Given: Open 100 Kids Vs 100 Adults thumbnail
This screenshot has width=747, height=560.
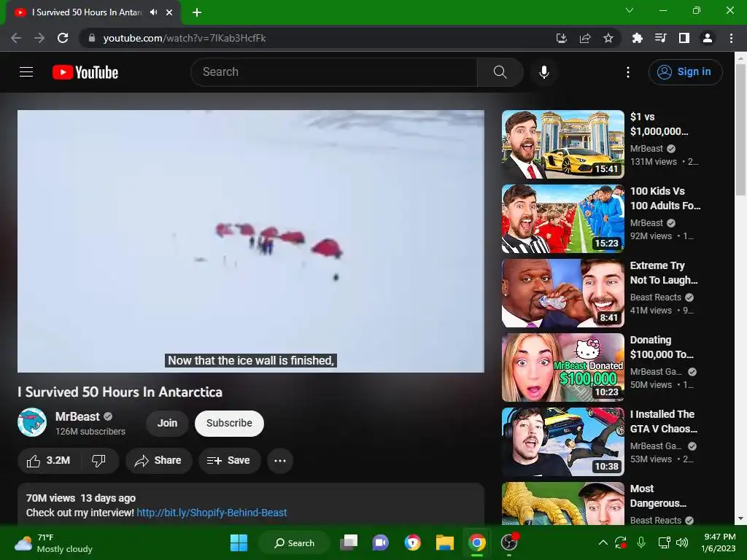Looking at the screenshot, I should pos(562,219).
